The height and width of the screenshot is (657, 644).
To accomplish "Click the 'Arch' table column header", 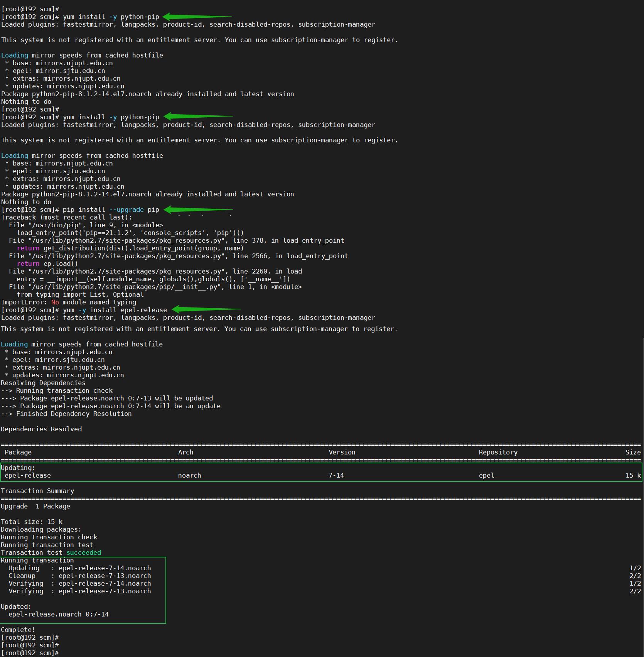I will pyautogui.click(x=186, y=452).
